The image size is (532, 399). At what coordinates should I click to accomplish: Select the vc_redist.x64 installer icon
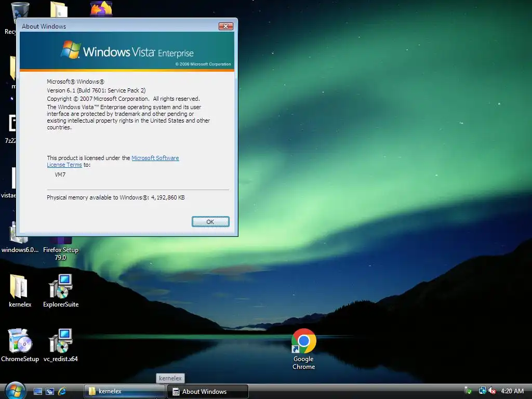coord(61,345)
